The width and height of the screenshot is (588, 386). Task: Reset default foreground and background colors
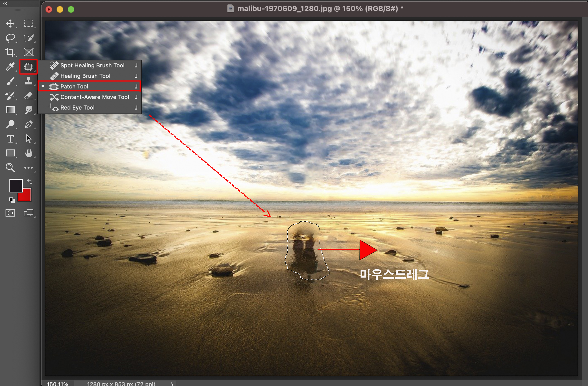coord(12,200)
